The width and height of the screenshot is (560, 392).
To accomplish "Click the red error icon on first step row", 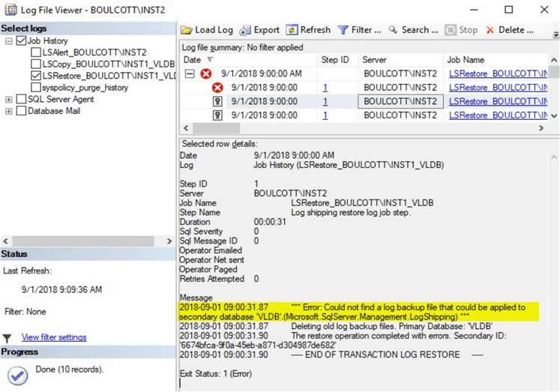I will click(217, 88).
